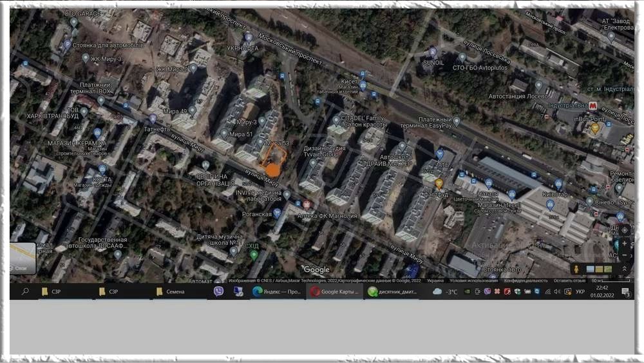Open the Аптека ФК Магнолия pharmacy pin
This screenshot has height=363, width=644.
pyautogui.click(x=307, y=204)
